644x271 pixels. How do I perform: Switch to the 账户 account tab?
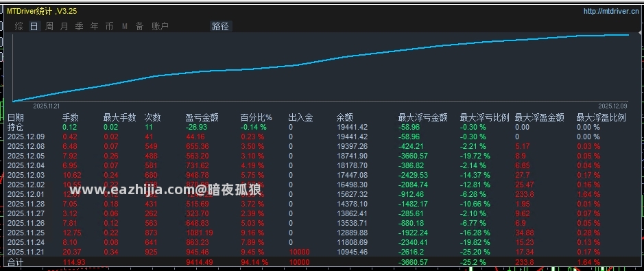160,27
